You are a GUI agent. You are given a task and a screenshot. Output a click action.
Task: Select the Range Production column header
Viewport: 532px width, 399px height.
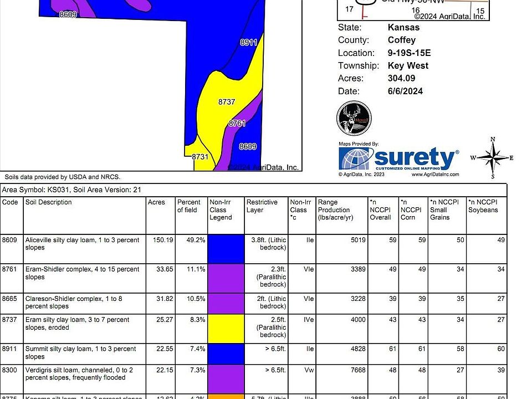coord(336,209)
